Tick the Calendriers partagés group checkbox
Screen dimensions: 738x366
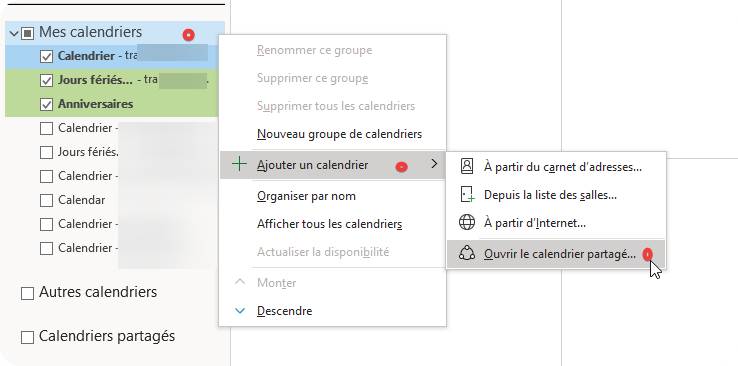click(x=28, y=337)
